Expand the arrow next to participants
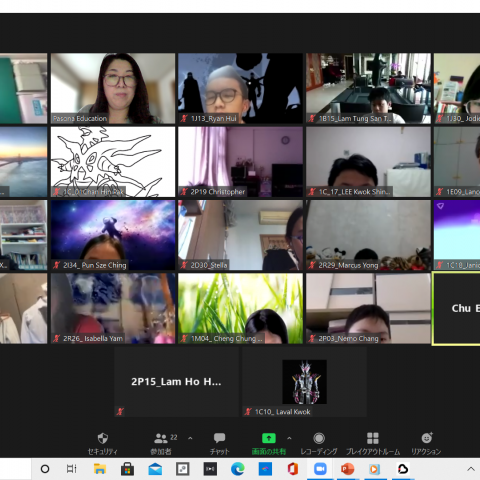 coord(190,438)
